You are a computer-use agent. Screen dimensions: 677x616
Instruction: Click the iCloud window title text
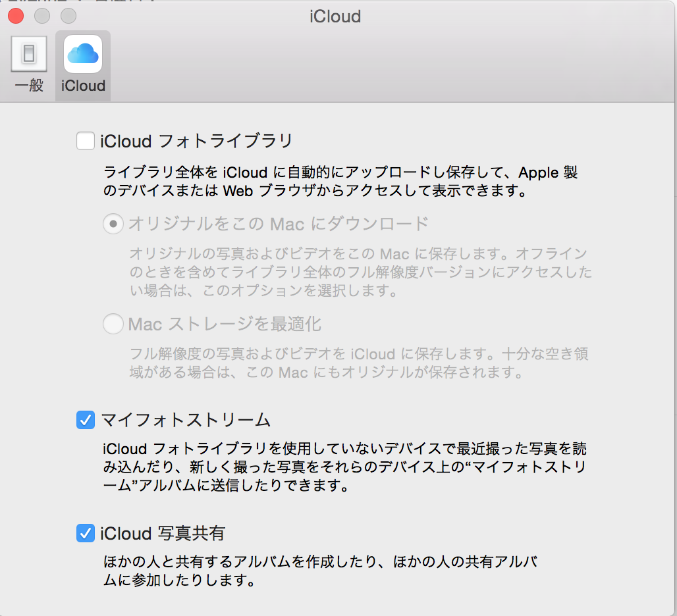(335, 16)
